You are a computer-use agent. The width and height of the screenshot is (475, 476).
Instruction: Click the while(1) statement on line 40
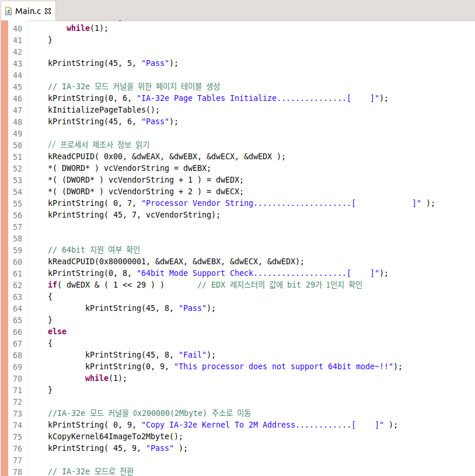(x=87, y=28)
